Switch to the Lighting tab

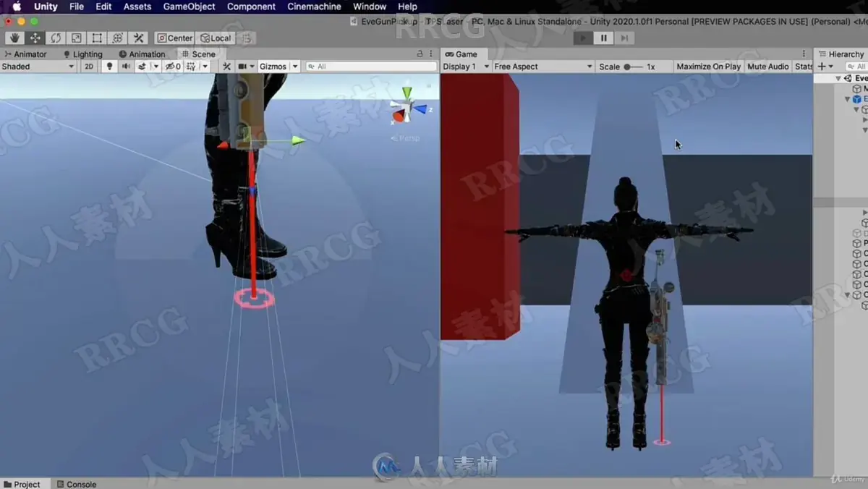tap(82, 54)
